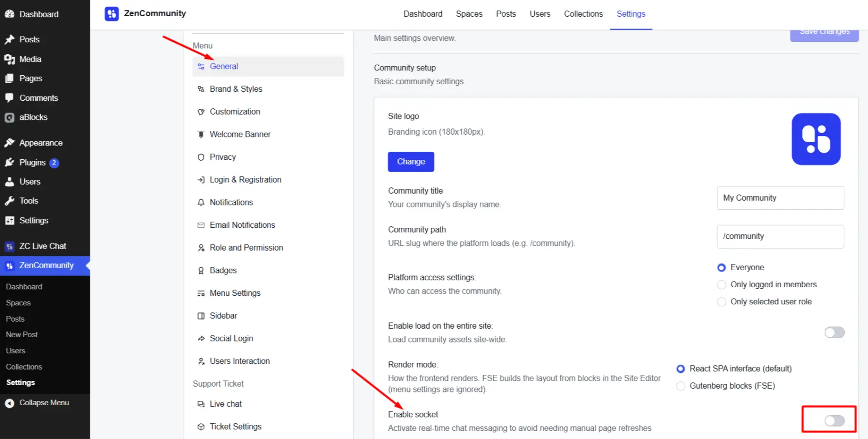Image resolution: width=868 pixels, height=439 pixels.
Task: Open Role and Permission settings
Action: pyautogui.click(x=268, y=248)
